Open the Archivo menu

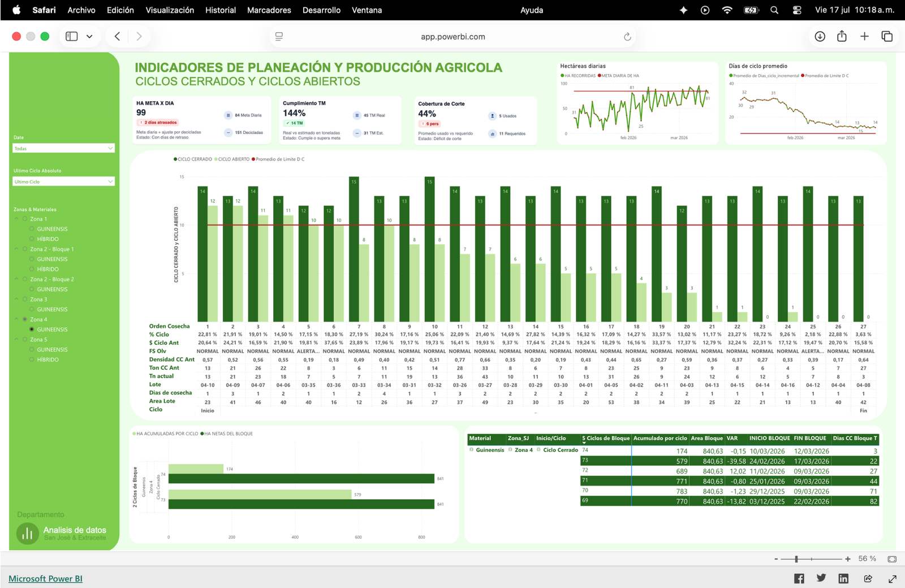tap(81, 10)
